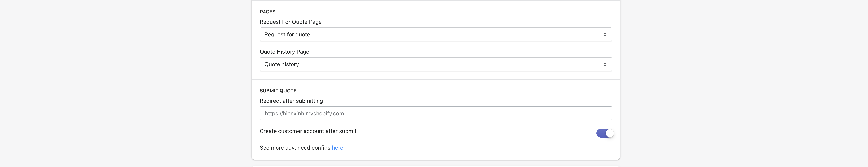Click the 'Request For Quote Page' label
This screenshot has width=868, height=167.
tap(291, 22)
